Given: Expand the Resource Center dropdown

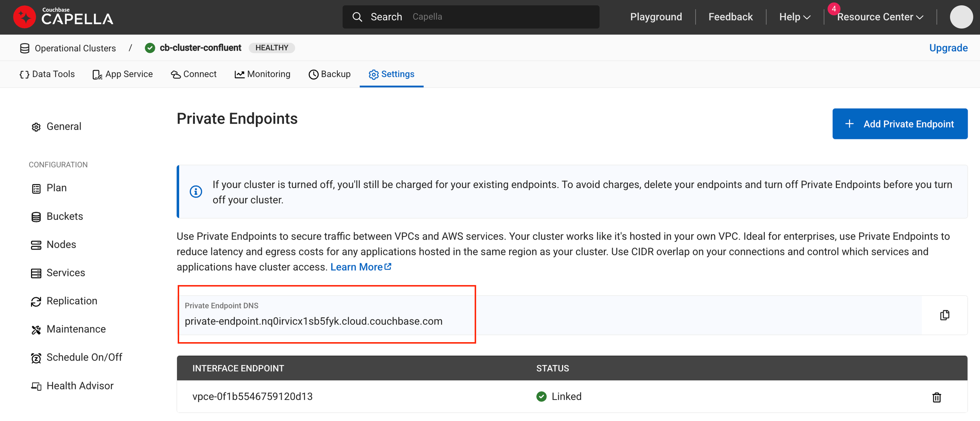Looking at the screenshot, I should click(880, 17).
